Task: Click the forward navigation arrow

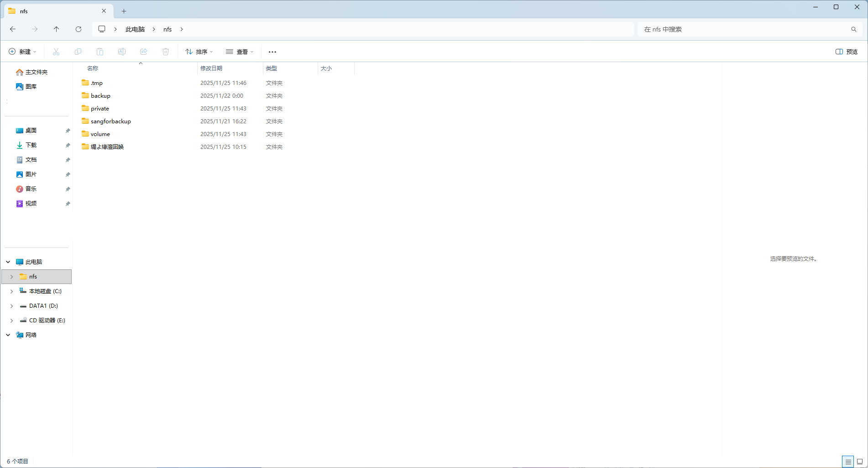Action: [x=35, y=29]
